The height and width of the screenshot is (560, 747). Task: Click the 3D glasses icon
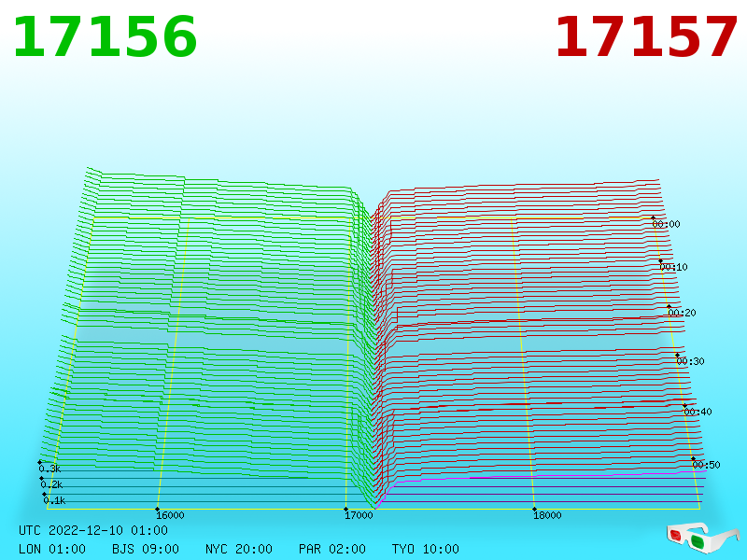[702, 538]
